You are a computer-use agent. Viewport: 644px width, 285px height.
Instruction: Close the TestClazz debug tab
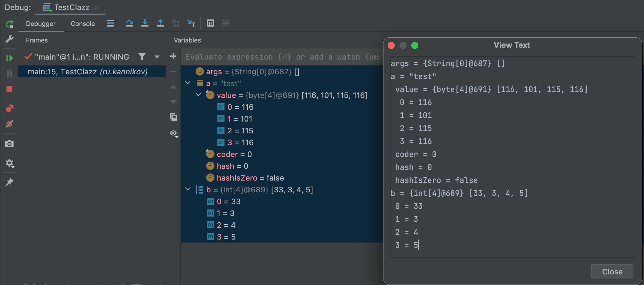pyautogui.click(x=96, y=8)
